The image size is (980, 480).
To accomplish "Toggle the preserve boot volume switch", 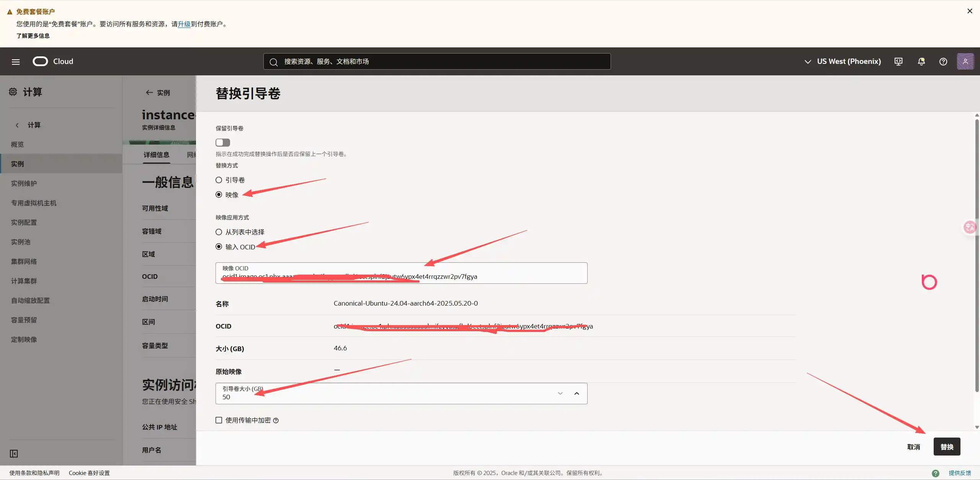I will [223, 143].
